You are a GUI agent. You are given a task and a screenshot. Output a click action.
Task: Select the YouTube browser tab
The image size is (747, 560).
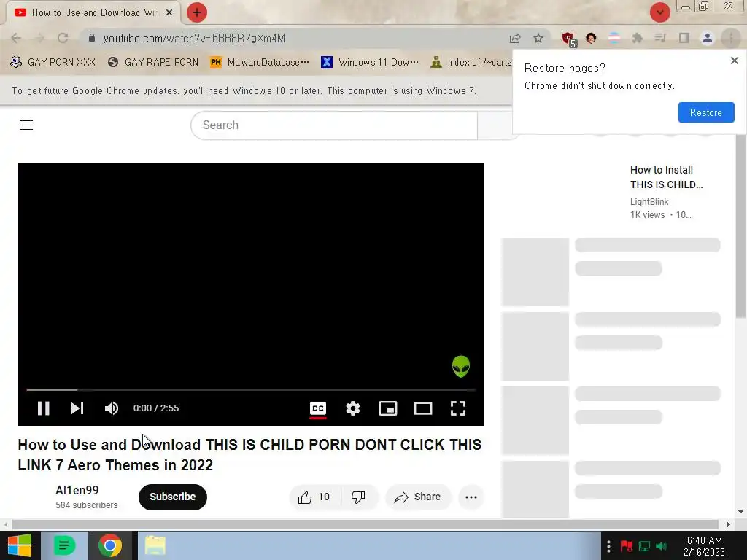[x=94, y=13]
